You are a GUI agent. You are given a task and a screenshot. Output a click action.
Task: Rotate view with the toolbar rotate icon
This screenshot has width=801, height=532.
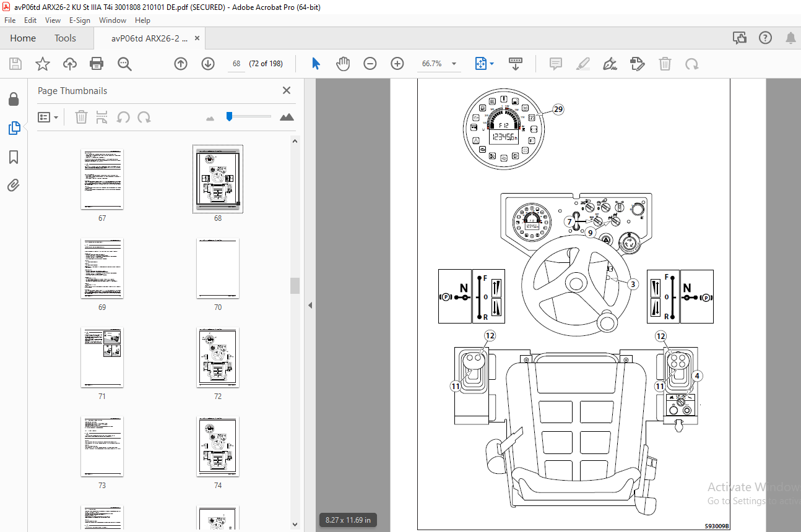(x=692, y=64)
